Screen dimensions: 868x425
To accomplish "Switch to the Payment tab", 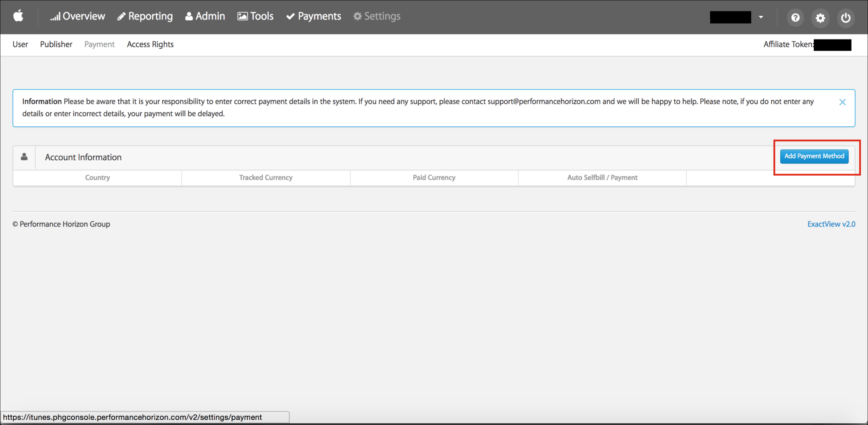I will pos(100,44).
